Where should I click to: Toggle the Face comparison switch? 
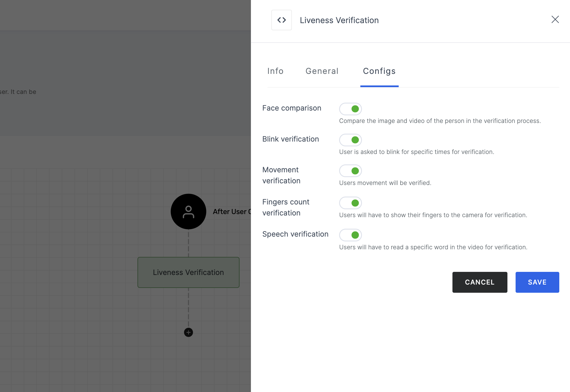350,109
